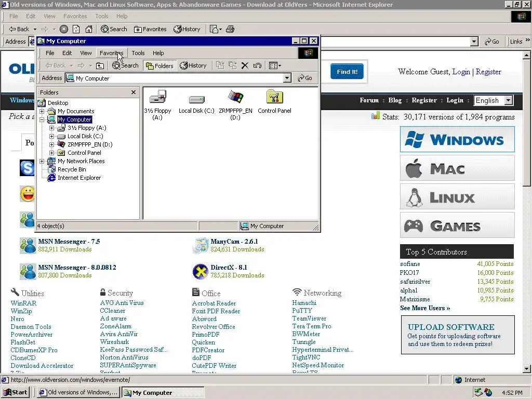
Task: Click Search in Internet Explorer toolbar
Action: tap(114, 29)
